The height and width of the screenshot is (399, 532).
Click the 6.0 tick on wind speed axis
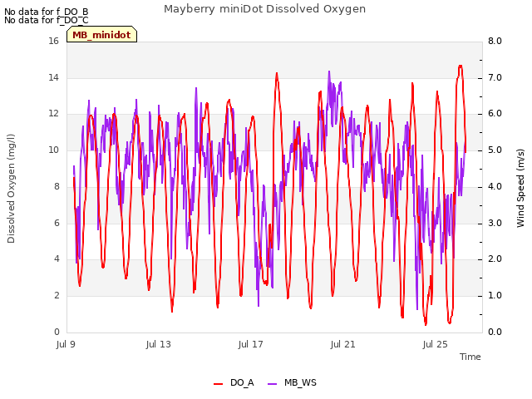tap(495, 114)
